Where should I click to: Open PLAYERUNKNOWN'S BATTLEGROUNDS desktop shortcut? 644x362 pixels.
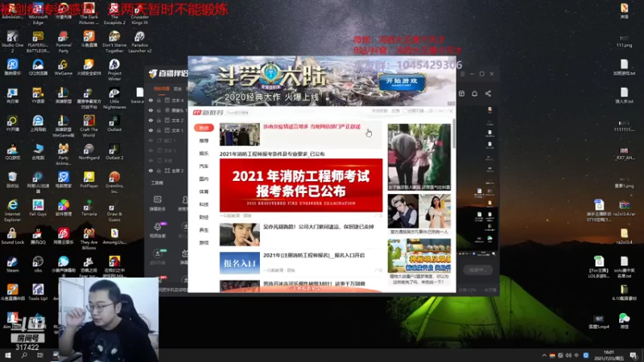coord(38,42)
